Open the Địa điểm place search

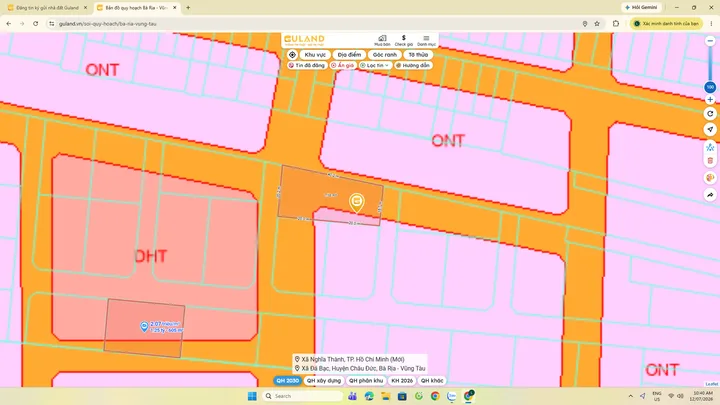coord(349,55)
